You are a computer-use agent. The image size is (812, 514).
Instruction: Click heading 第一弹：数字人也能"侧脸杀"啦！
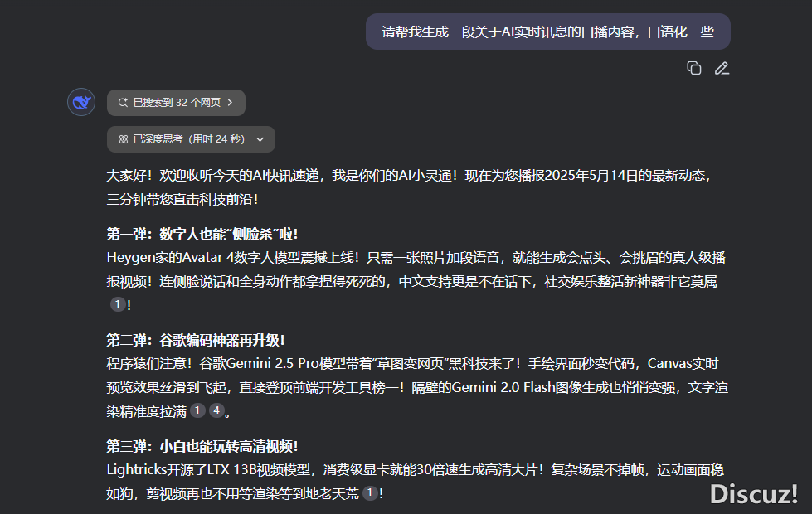pos(202,234)
